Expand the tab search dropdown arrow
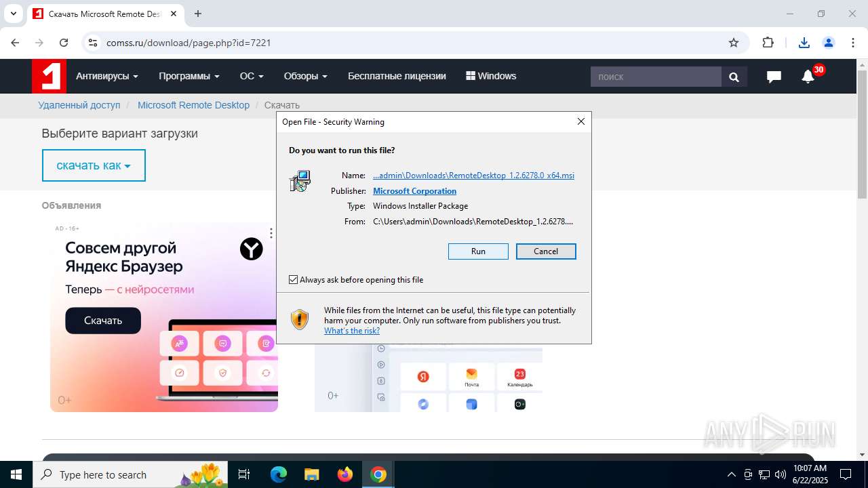868x488 pixels. 13,14
